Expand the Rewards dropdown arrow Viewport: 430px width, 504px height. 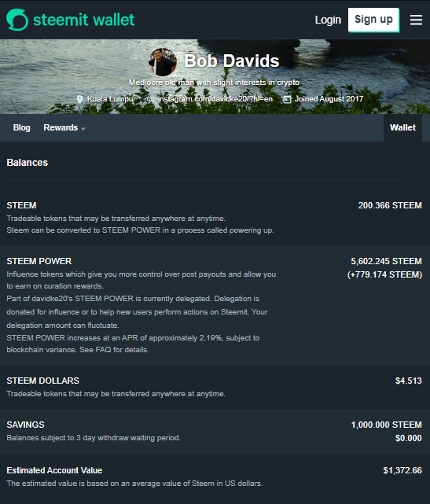83,129
